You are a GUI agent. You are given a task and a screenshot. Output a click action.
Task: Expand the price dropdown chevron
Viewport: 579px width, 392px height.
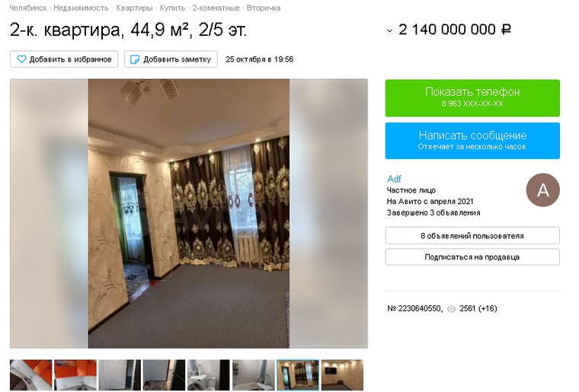389,30
